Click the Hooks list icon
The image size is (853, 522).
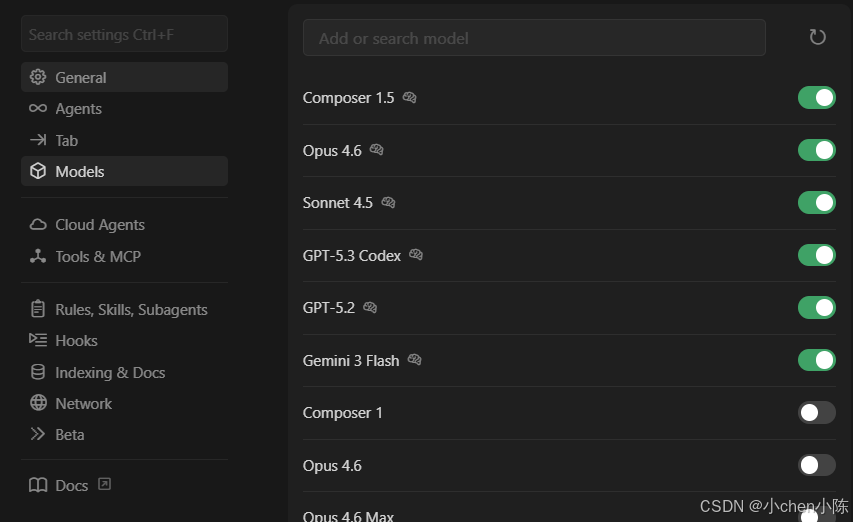(x=38, y=340)
